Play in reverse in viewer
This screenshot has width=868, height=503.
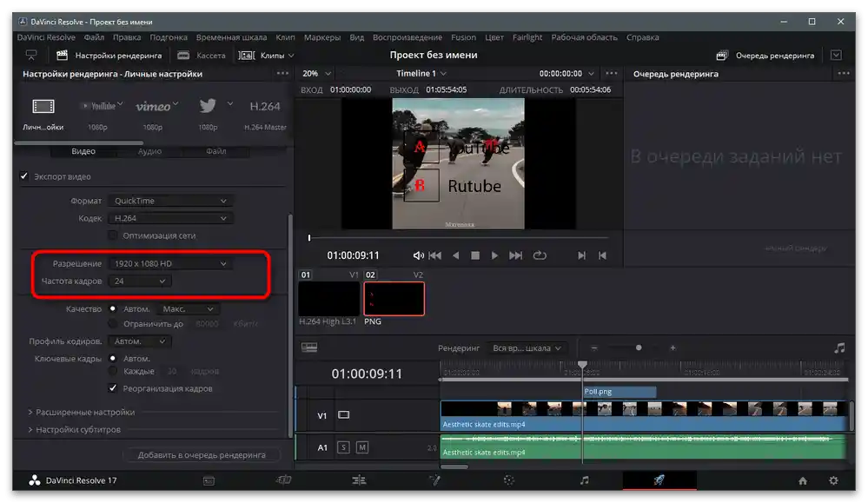[455, 255]
